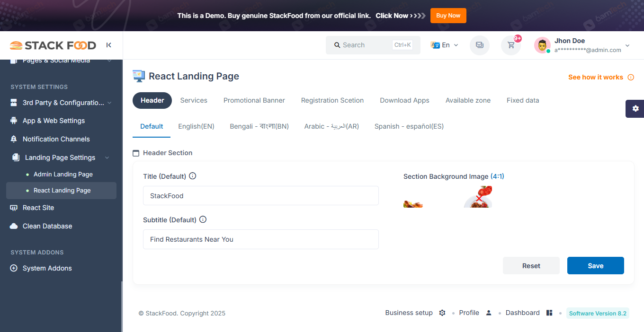Viewport: 644px width, 332px height.
Task: Click the Click Now banner link
Action: (x=401, y=16)
